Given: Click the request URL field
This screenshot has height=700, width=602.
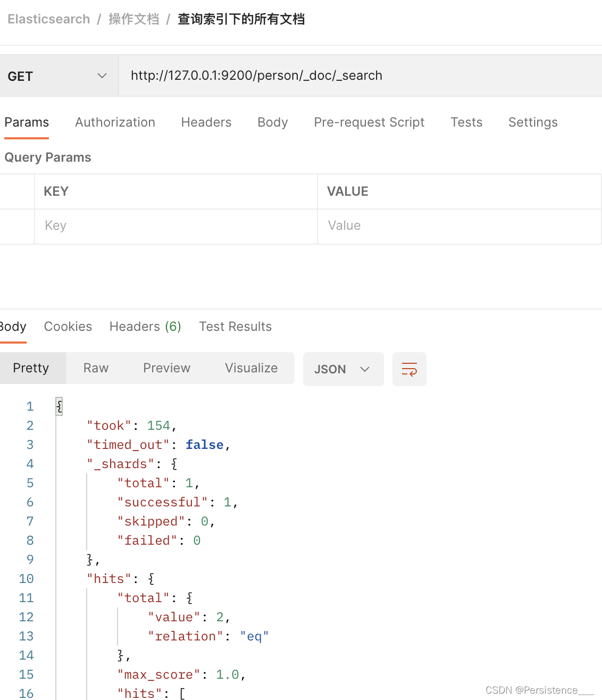Looking at the screenshot, I should click(360, 76).
